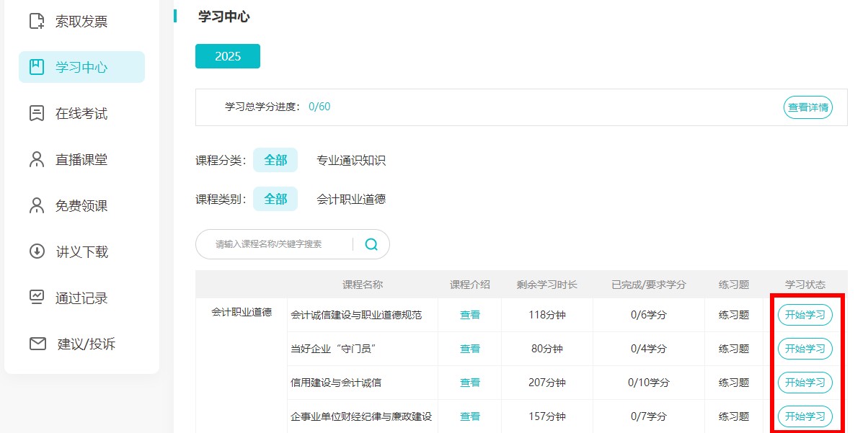The width and height of the screenshot is (868, 433).
Task: Click the person icon beside 免费领课
Action: click(x=37, y=205)
